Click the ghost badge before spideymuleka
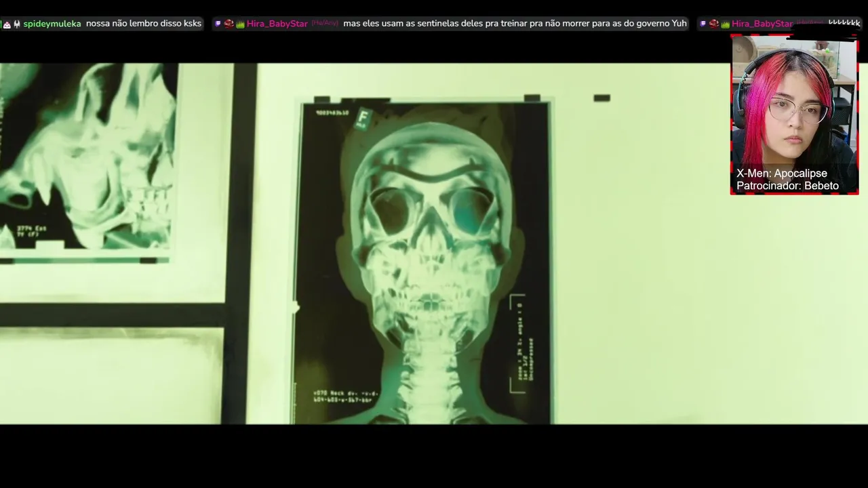The width and height of the screenshot is (868, 488). pos(17,24)
